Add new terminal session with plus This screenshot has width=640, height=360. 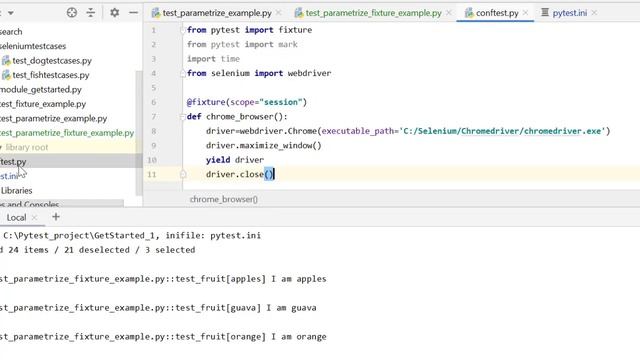pyautogui.click(x=56, y=217)
